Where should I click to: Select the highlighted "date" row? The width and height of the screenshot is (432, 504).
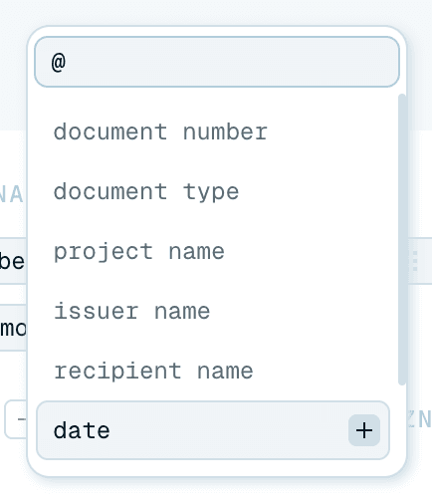(213, 430)
